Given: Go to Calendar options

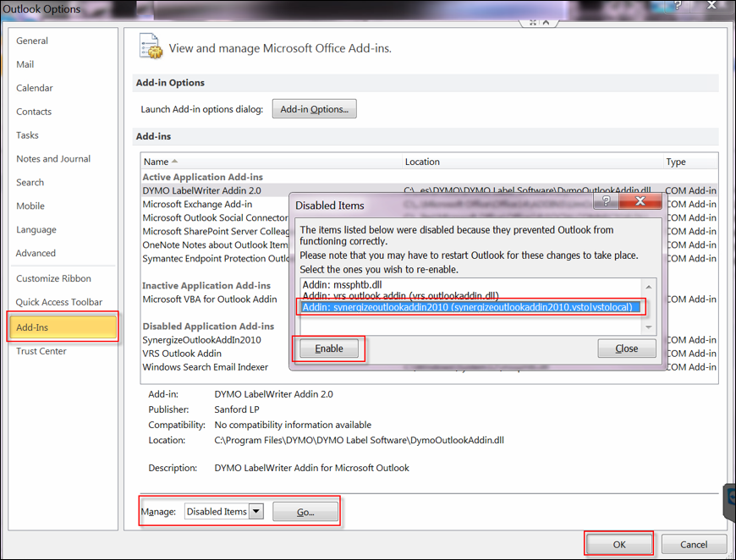Looking at the screenshot, I should click(x=35, y=88).
